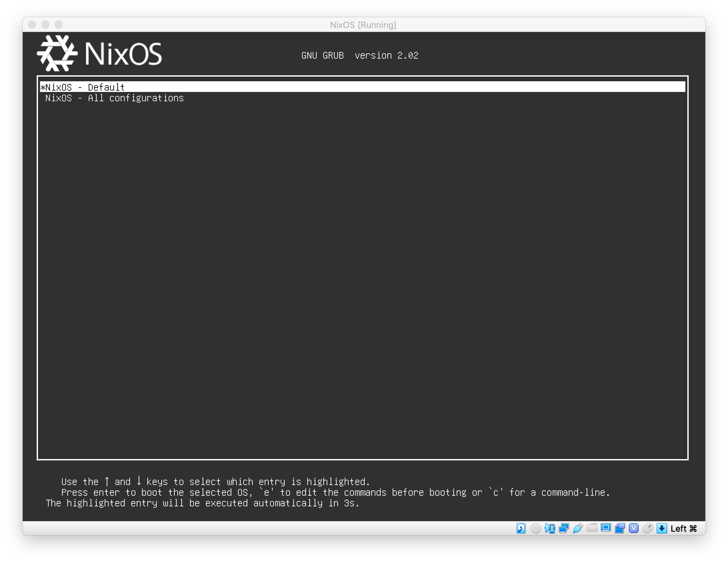Click the virtualization CPU chip icon
The width and height of the screenshot is (728, 563).
coord(634,528)
